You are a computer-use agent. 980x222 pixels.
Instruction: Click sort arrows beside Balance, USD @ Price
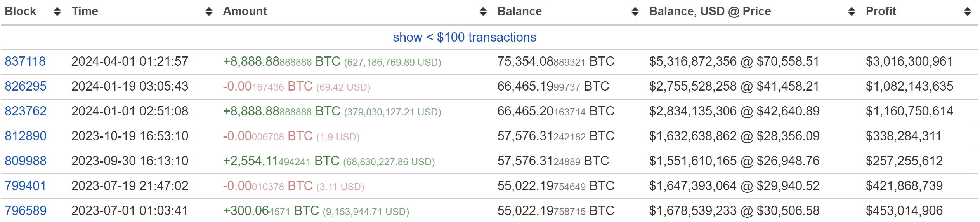coord(852,12)
